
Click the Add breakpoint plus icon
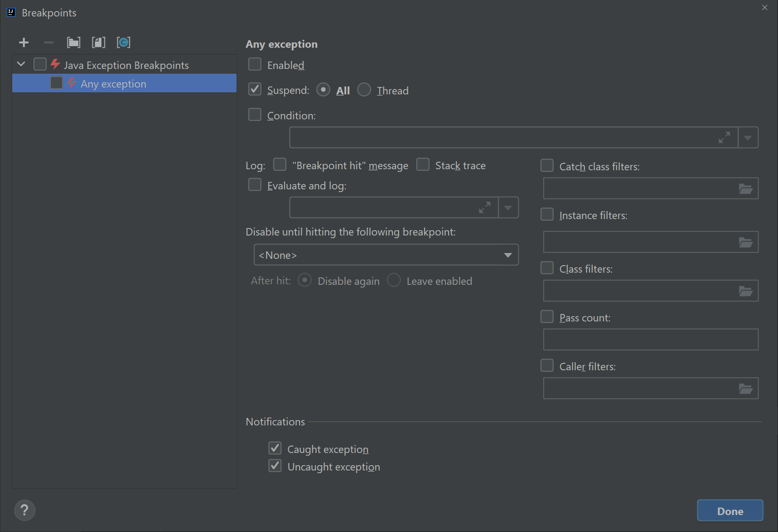24,42
